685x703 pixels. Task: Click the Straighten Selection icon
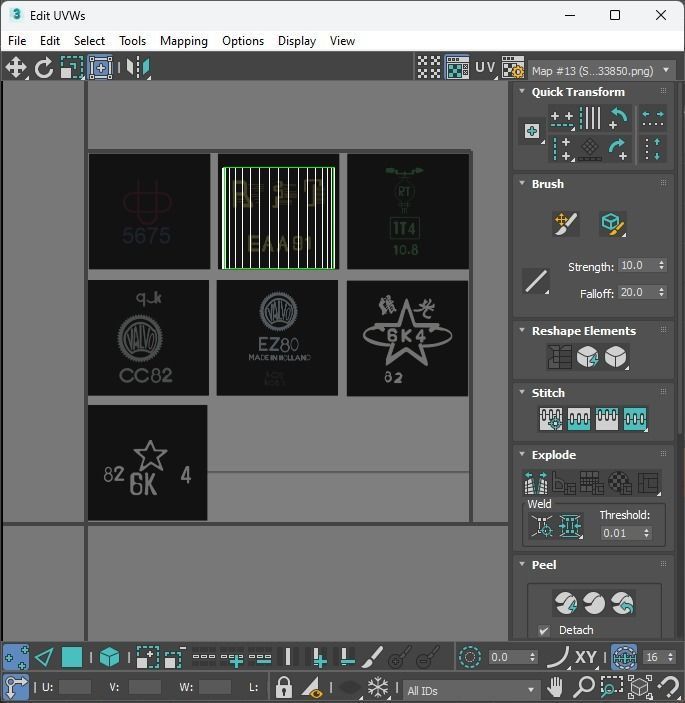559,357
